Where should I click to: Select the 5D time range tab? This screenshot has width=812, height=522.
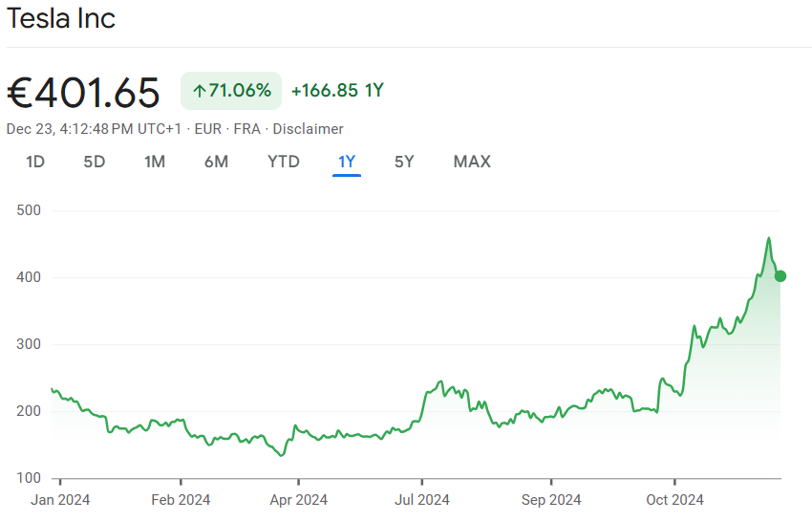95,162
